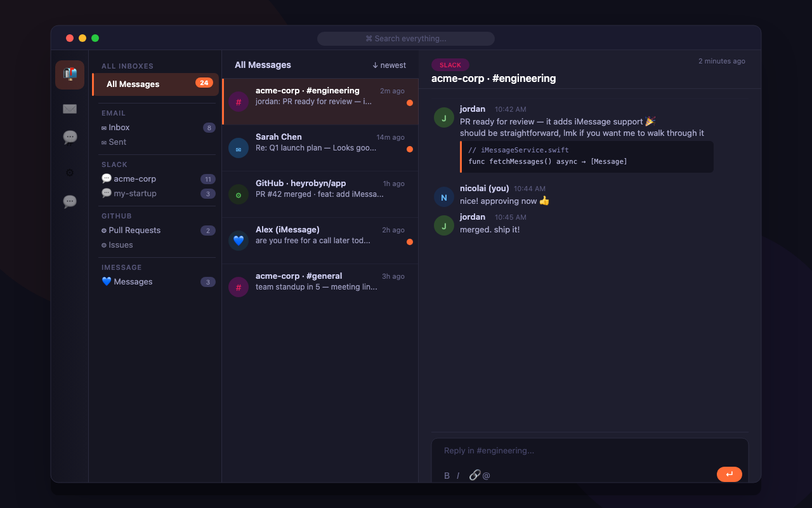Click the 2 count badge on Pull Requests
The image size is (812, 508).
pos(208,231)
